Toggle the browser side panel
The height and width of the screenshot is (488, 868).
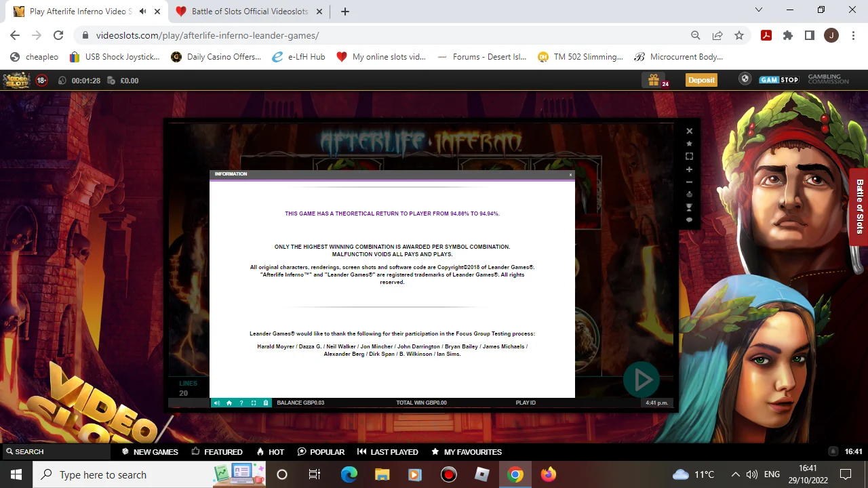point(810,35)
